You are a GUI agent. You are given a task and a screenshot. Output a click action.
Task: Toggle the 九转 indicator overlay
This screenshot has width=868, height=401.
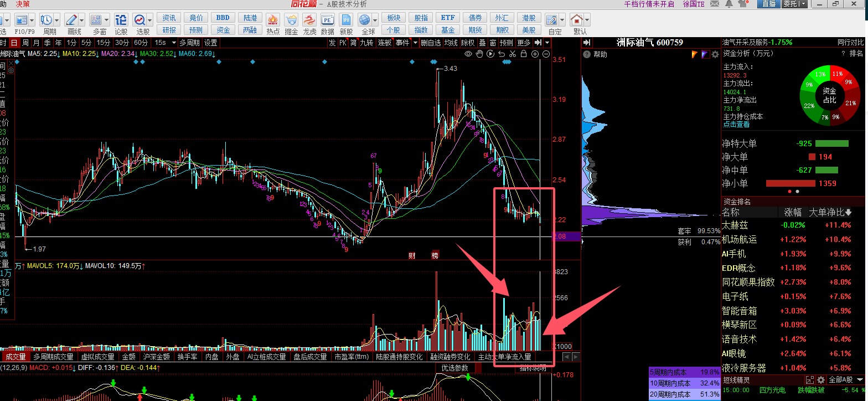point(367,43)
